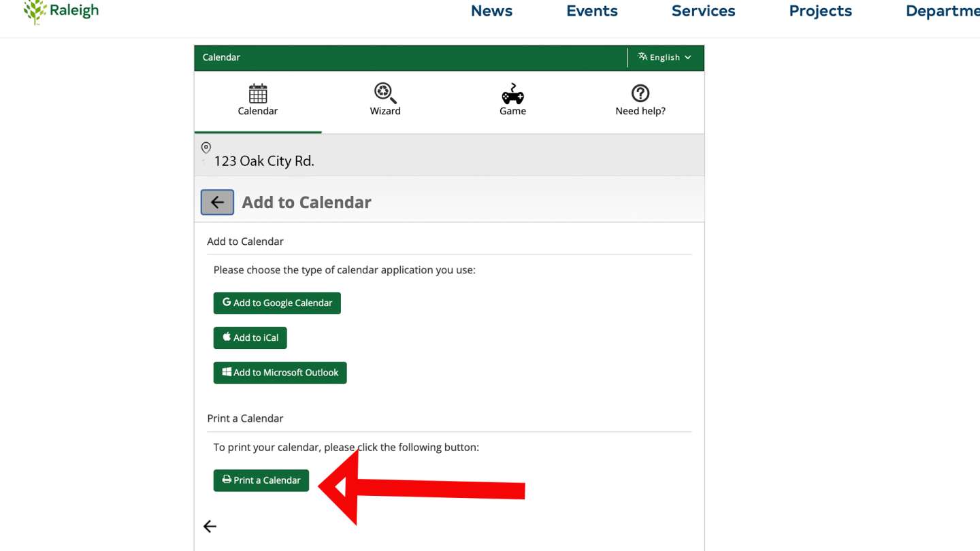
Task: Click the back arrow beside Add to Calendar
Action: coord(216,202)
